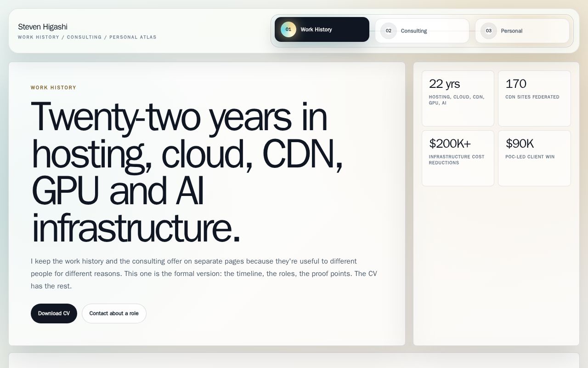Open the Work History tab
The width and height of the screenshot is (588, 368).
pos(322,29)
